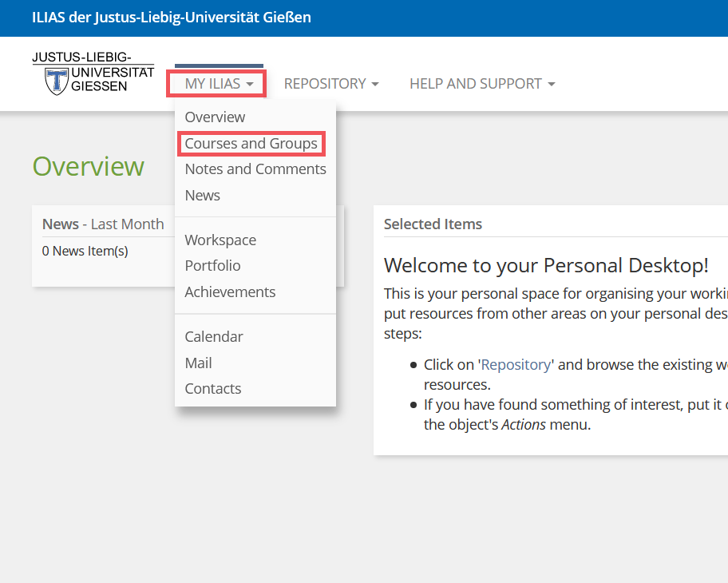Click the ILIAS der Justus-Liebig-Universität header title
The width and height of the screenshot is (728, 583).
pyautogui.click(x=172, y=18)
